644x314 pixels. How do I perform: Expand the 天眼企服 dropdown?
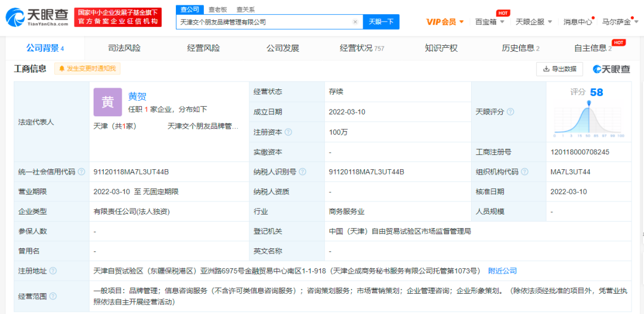click(534, 22)
